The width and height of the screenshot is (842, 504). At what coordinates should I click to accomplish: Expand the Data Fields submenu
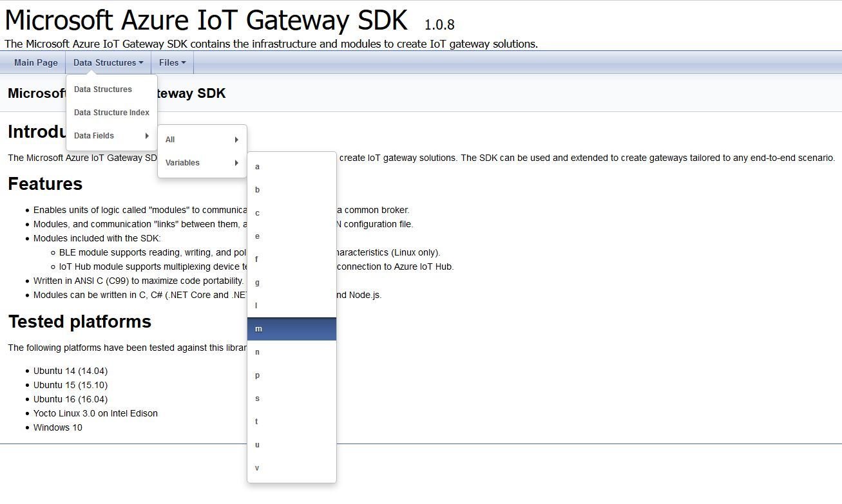click(x=111, y=136)
